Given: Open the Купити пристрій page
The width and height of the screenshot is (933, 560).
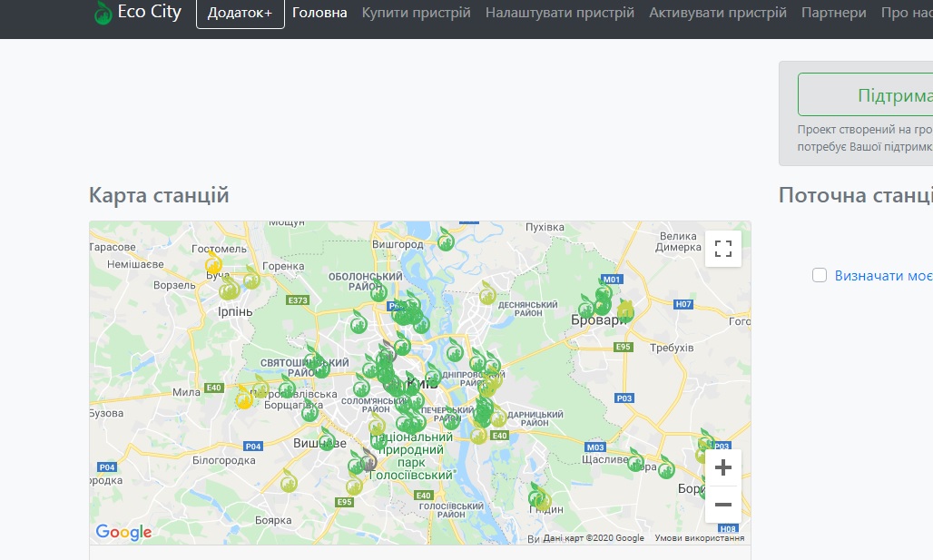Looking at the screenshot, I should (416, 14).
